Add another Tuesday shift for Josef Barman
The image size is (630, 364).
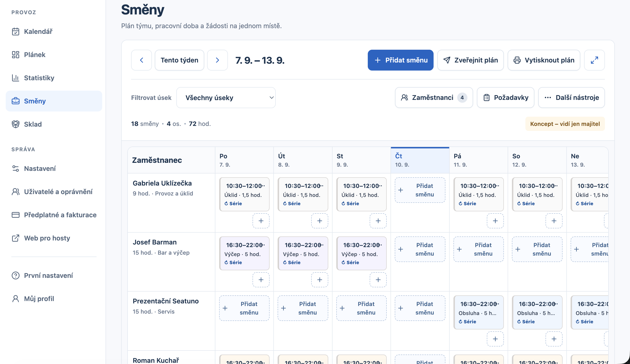319,280
